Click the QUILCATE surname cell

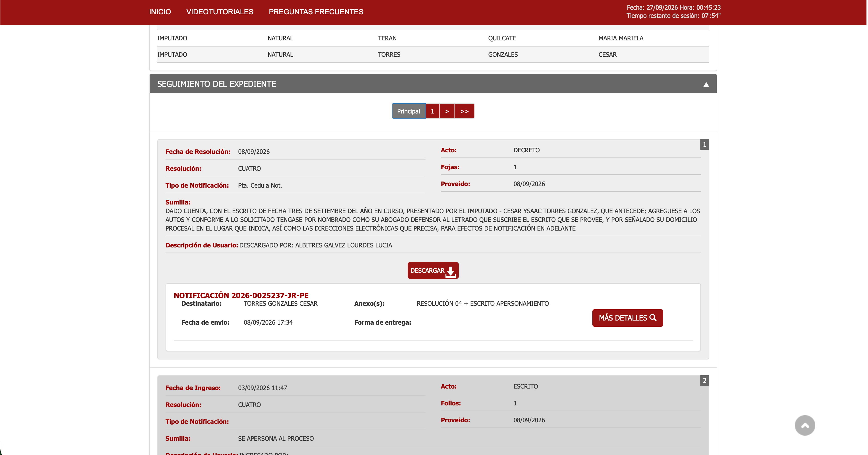click(502, 38)
